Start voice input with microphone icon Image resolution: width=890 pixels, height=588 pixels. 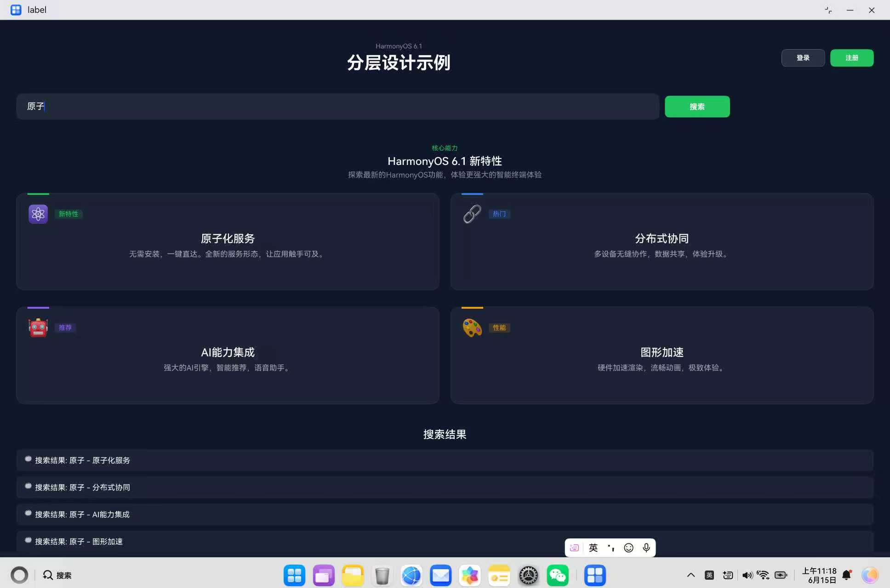click(x=646, y=548)
